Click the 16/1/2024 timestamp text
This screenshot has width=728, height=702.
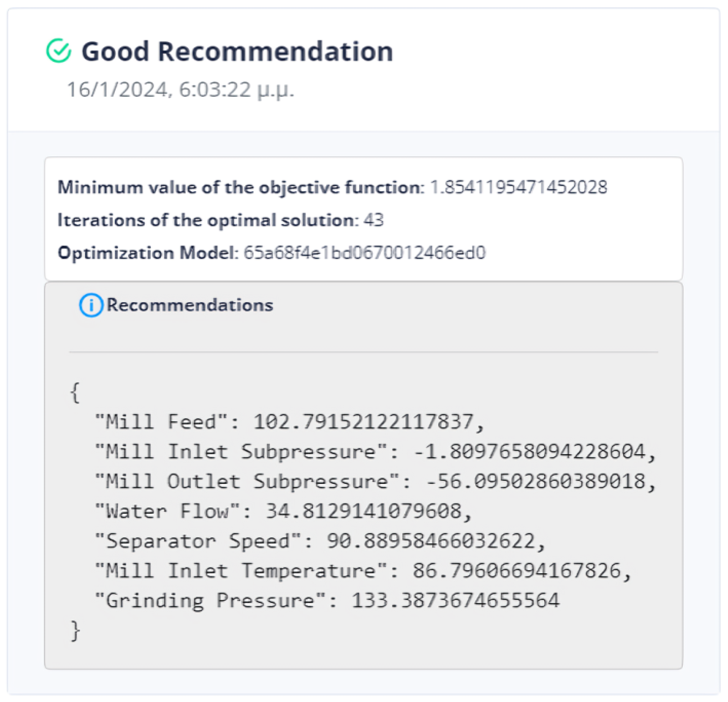pos(180,90)
